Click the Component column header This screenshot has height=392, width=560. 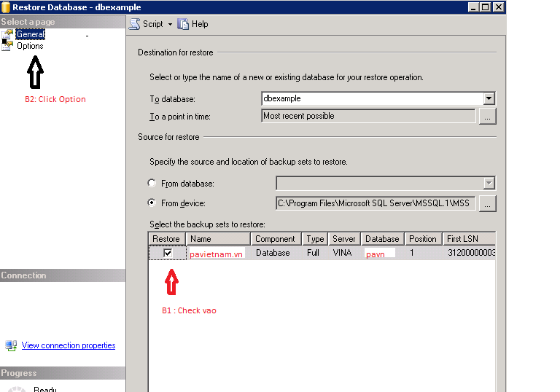pos(276,239)
